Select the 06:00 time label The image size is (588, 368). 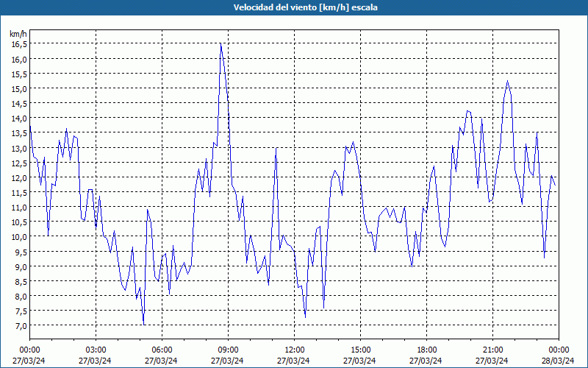[x=162, y=350]
